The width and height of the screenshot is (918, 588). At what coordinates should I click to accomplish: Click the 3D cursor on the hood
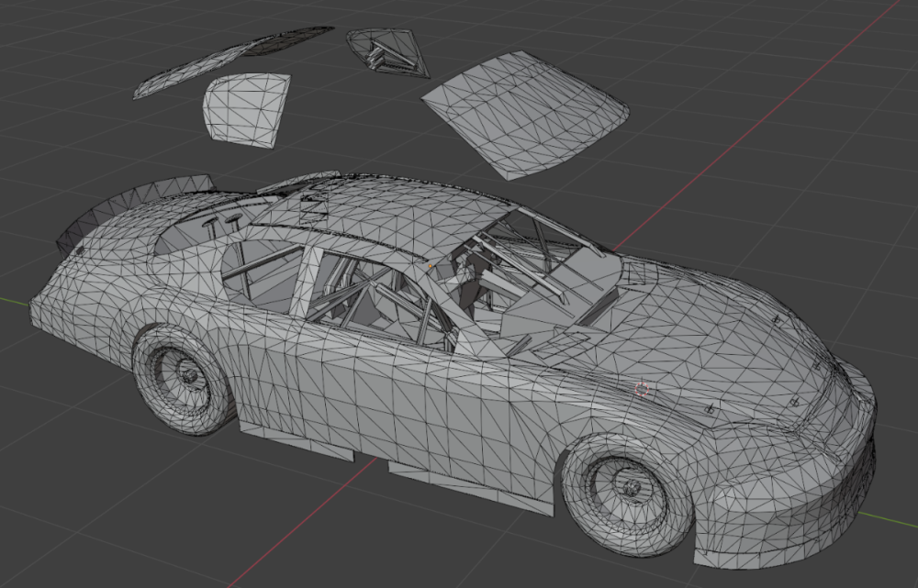pyautogui.click(x=642, y=388)
